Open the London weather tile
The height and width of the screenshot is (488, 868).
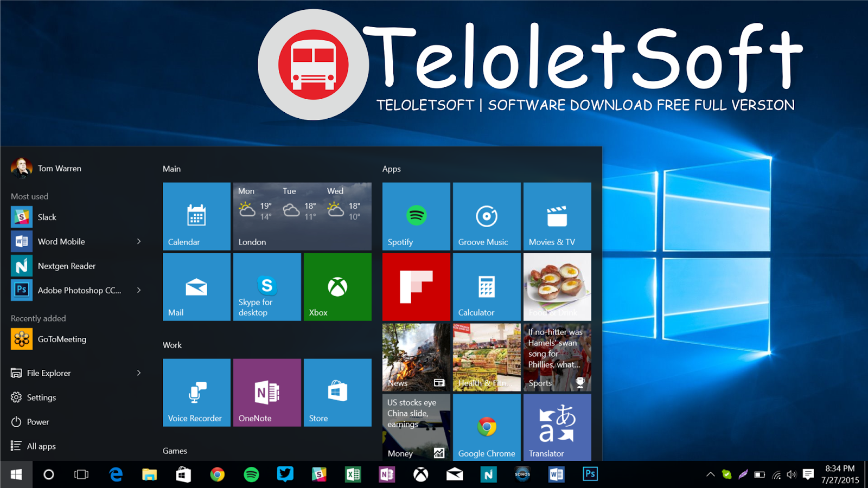click(x=302, y=216)
